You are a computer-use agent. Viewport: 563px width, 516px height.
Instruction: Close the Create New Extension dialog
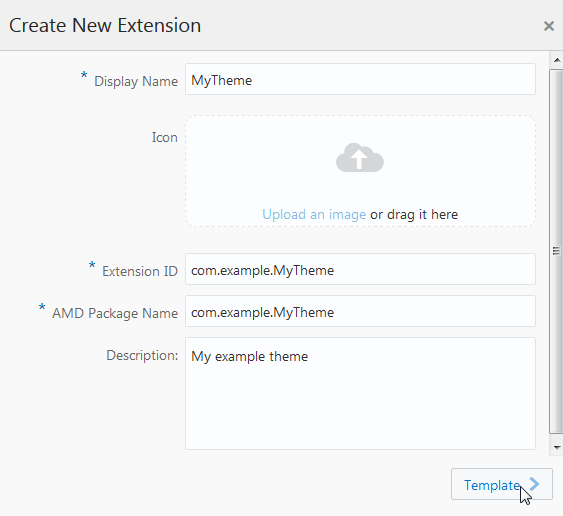[549, 26]
